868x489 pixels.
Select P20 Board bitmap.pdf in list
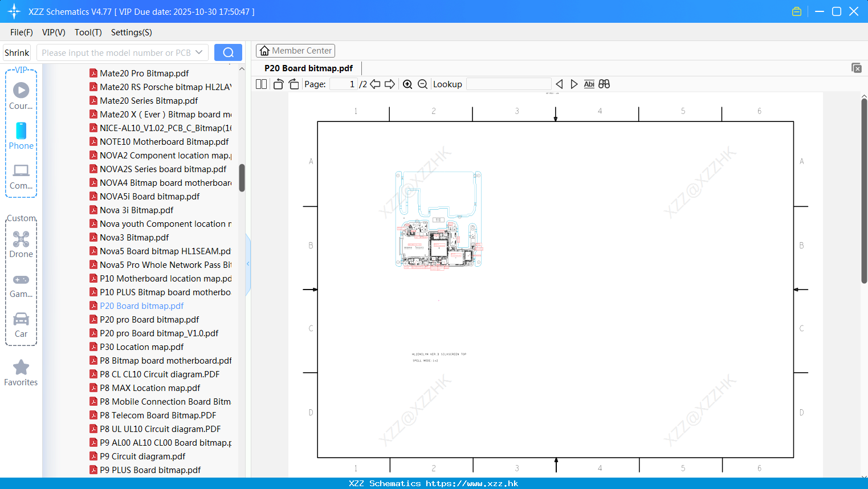pyautogui.click(x=137, y=305)
